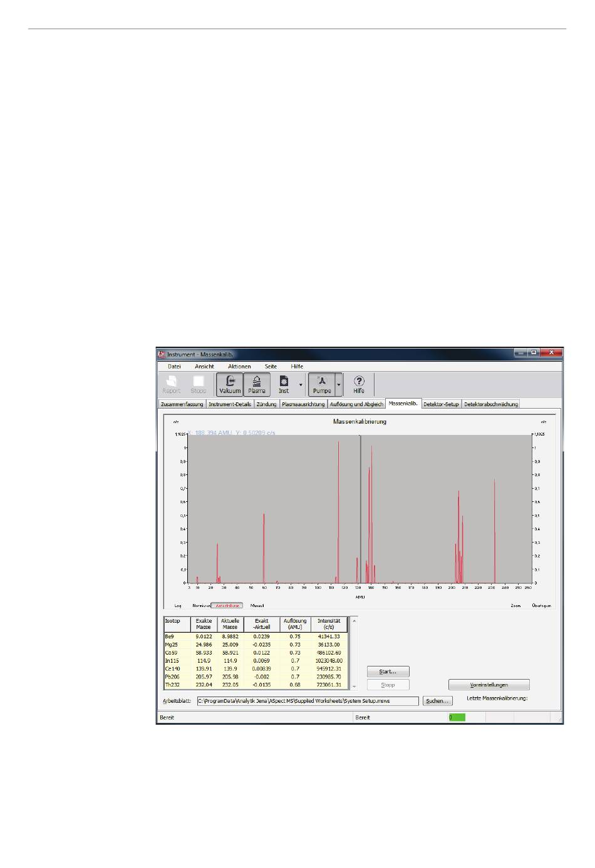
Task: Click the Überlagern option below the graph
Action: [542, 606]
